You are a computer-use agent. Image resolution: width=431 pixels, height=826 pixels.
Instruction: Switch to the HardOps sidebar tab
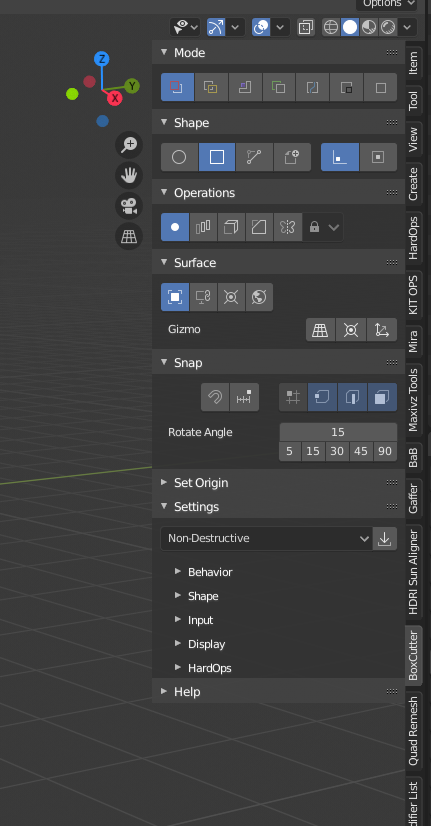click(414, 237)
